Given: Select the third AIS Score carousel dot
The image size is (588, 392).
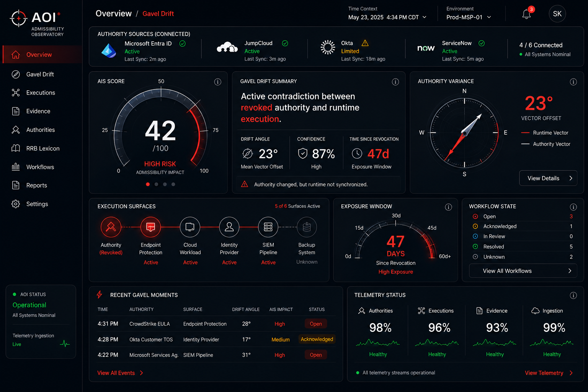Looking at the screenshot, I should point(165,184).
